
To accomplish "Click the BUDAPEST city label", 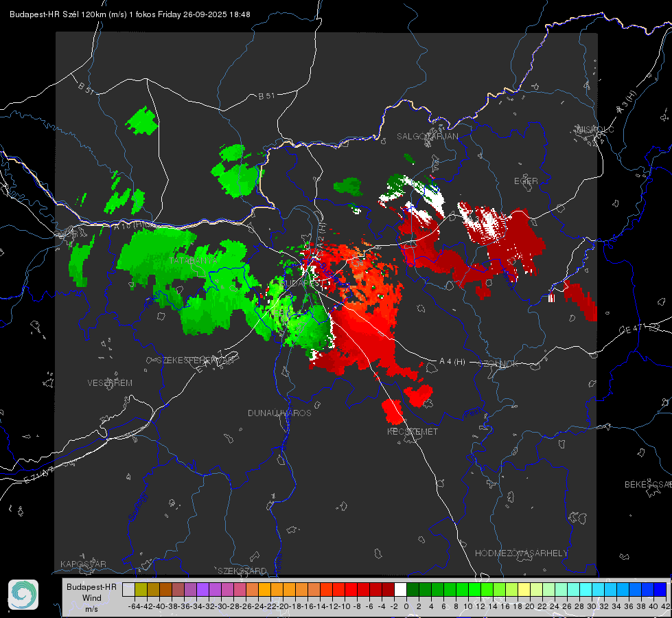I will click(x=301, y=283).
